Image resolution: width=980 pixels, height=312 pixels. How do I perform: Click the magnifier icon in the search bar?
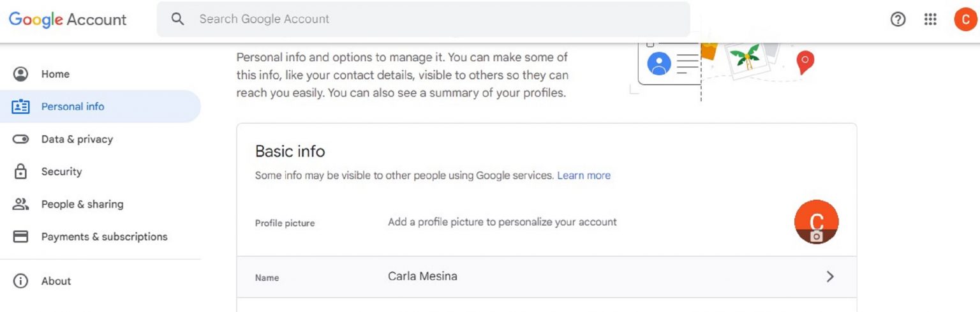(178, 19)
